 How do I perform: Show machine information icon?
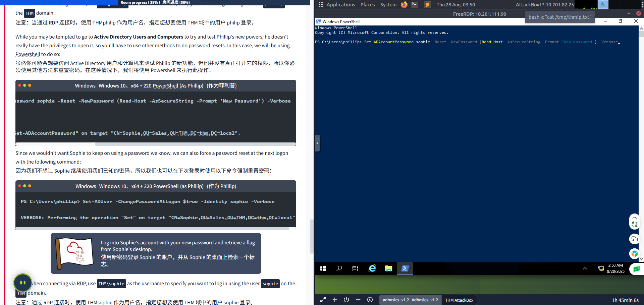coord(370,300)
